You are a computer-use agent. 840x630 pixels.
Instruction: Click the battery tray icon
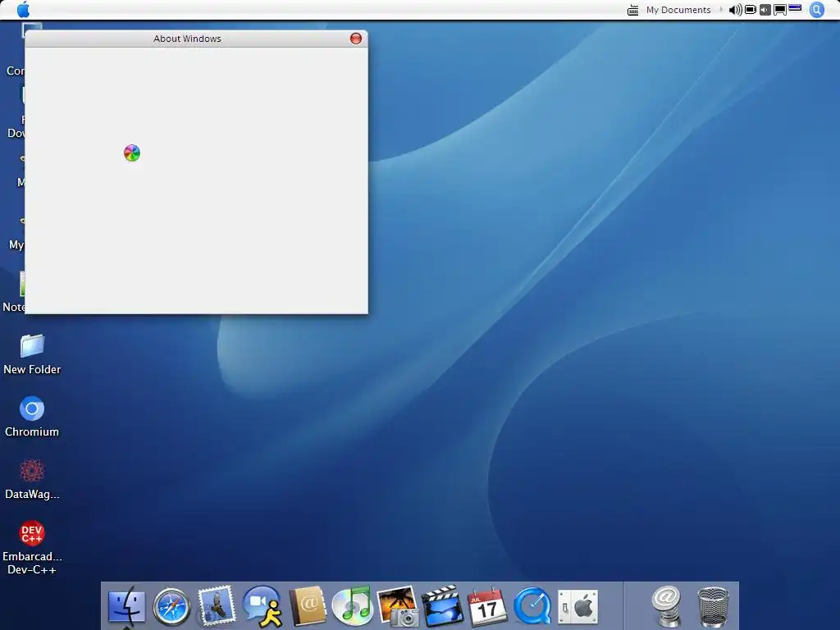click(x=751, y=10)
